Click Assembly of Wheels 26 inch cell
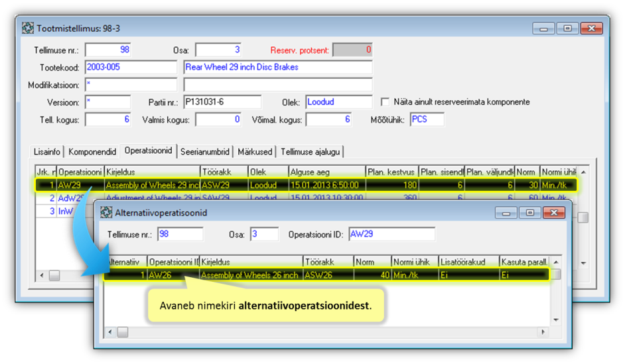 251,274
